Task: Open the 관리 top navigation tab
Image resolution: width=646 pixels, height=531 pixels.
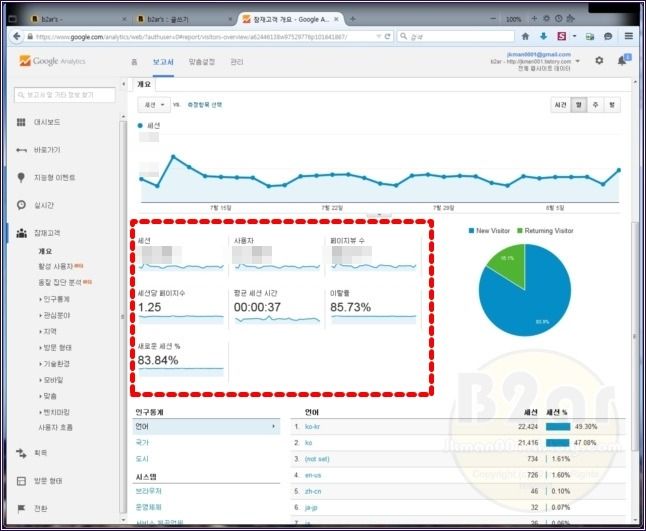Action: pos(236,62)
